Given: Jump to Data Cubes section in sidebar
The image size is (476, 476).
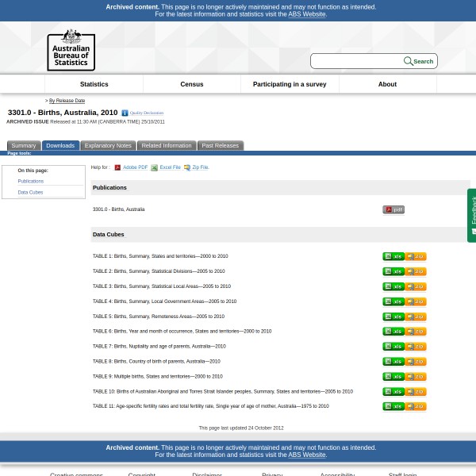Looking at the screenshot, I should pyautogui.click(x=30, y=192).
